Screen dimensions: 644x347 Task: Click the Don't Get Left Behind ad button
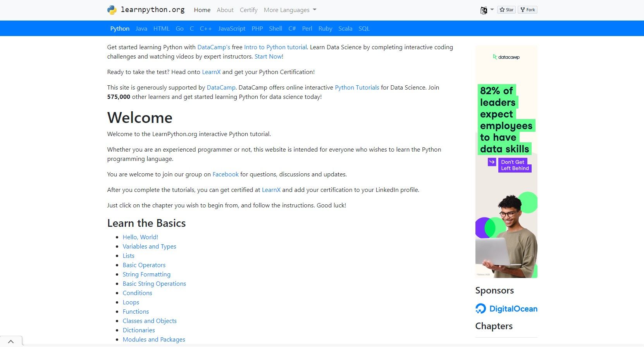[515, 165]
